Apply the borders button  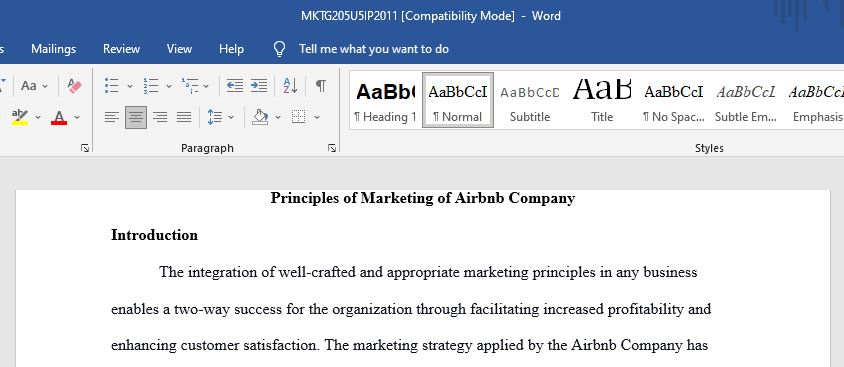click(299, 117)
